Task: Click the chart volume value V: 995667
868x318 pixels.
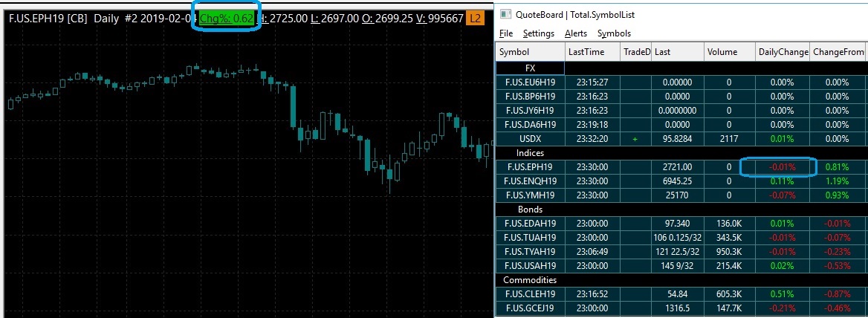Action: pyautogui.click(x=439, y=19)
